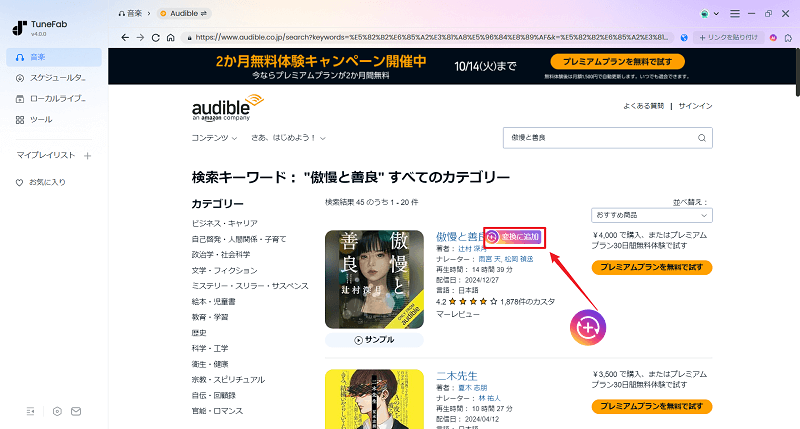Select category 衛生・健康
The image size is (800, 429).
(x=210, y=364)
